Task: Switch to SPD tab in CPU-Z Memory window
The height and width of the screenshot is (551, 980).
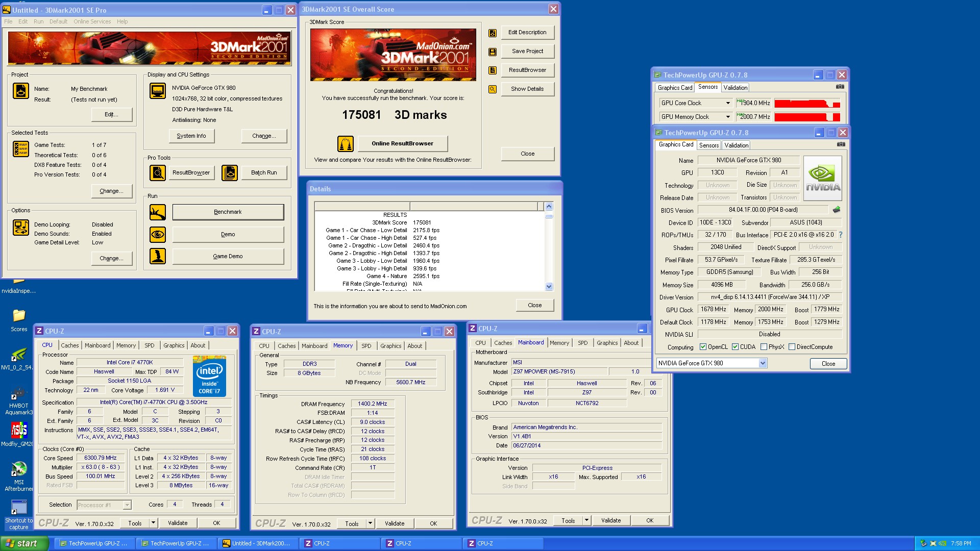Action: click(366, 346)
